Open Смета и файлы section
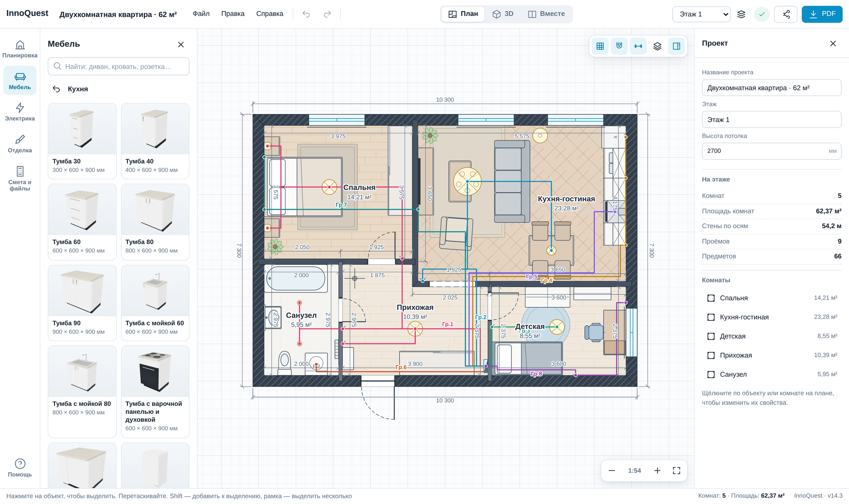 coord(20,179)
